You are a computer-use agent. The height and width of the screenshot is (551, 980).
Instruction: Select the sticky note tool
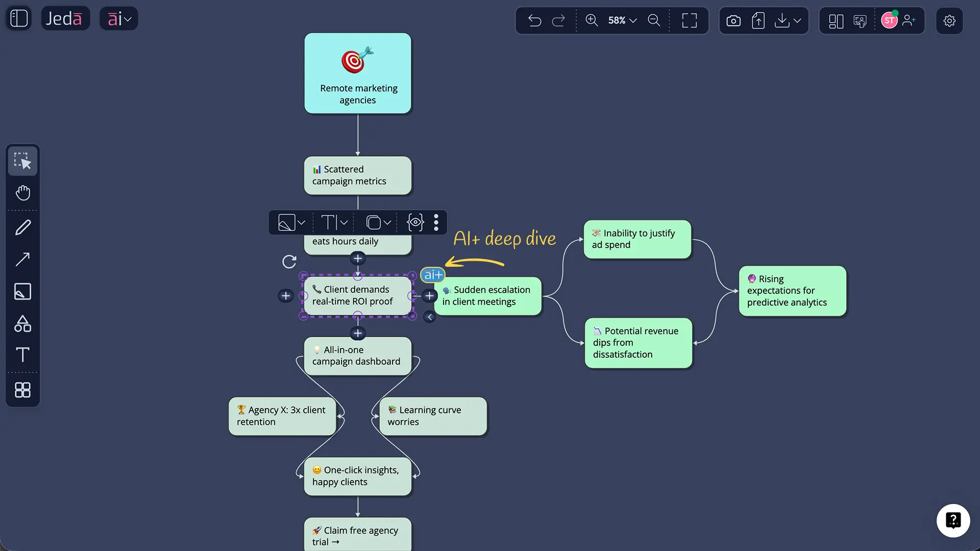(22, 291)
